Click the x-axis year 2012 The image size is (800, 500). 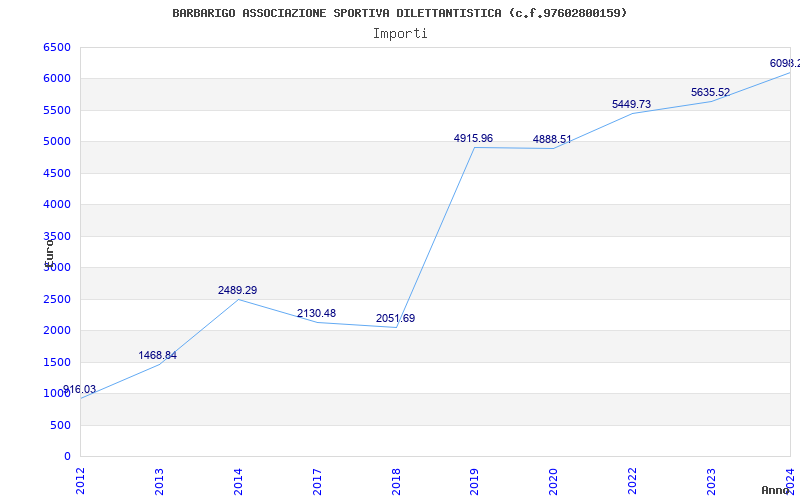point(80,481)
